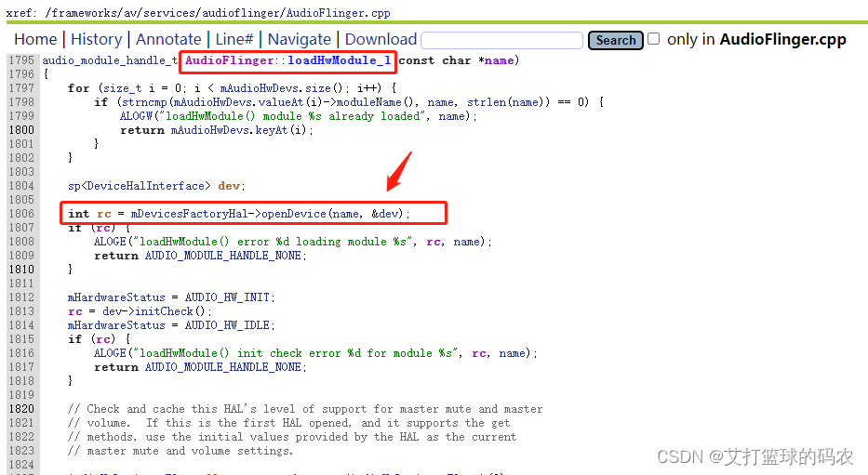The height and width of the screenshot is (475, 868).
Task: Follow the ALOGE link on line 1808
Action: point(110,242)
